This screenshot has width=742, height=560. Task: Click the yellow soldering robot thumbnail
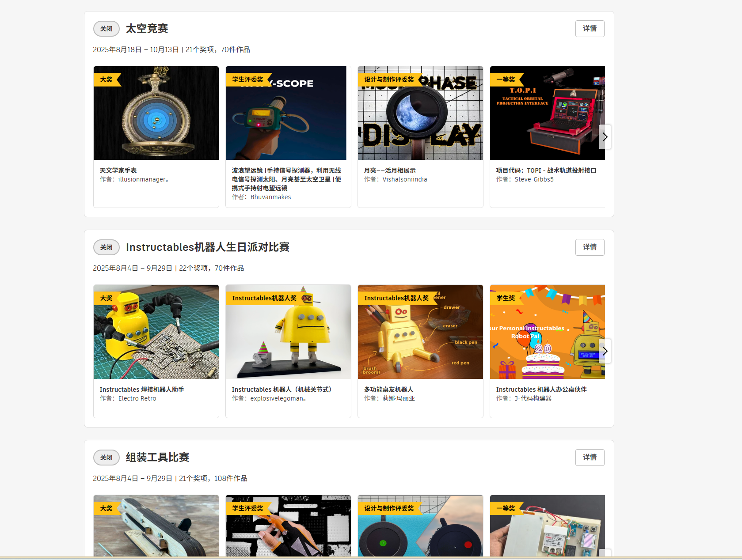pyautogui.click(x=156, y=332)
